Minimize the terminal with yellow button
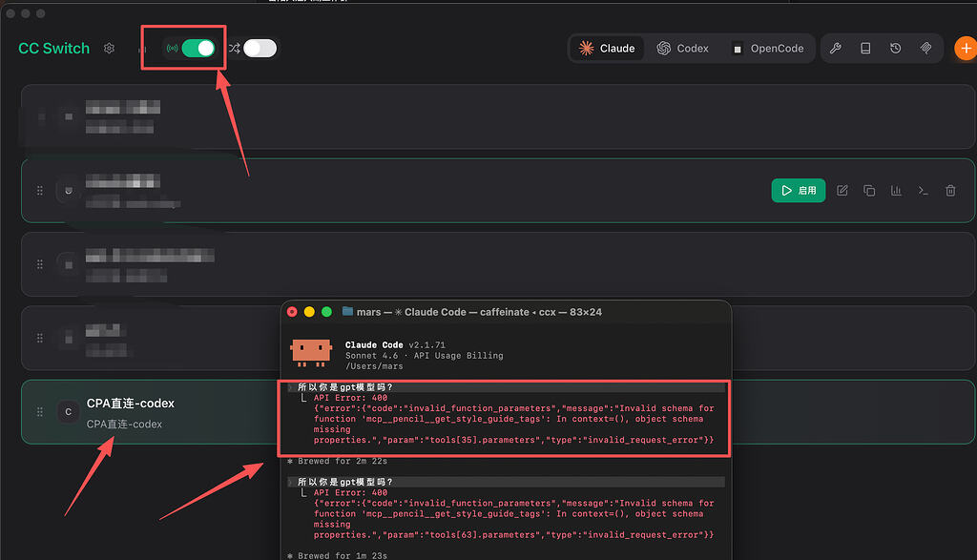977x560 pixels. point(309,311)
